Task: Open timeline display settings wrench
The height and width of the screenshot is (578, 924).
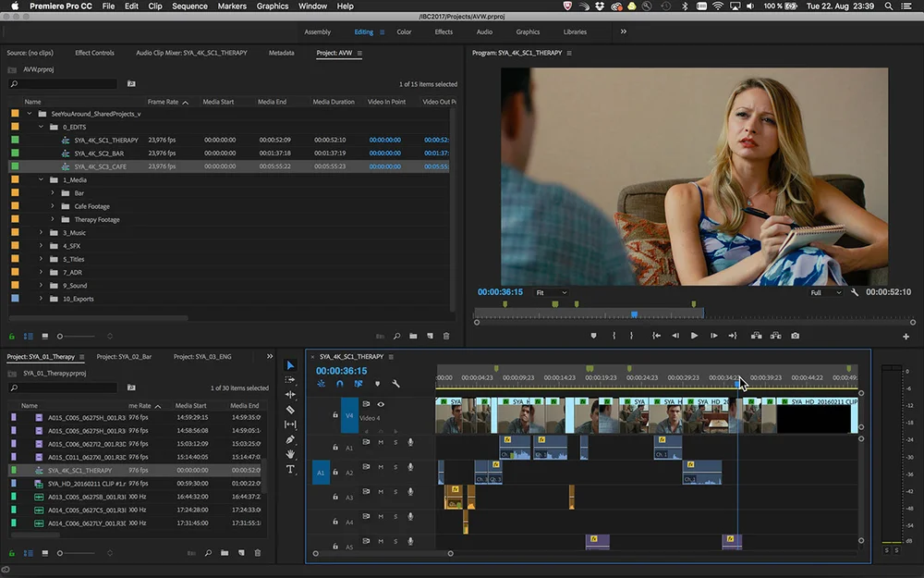Action: [396, 384]
